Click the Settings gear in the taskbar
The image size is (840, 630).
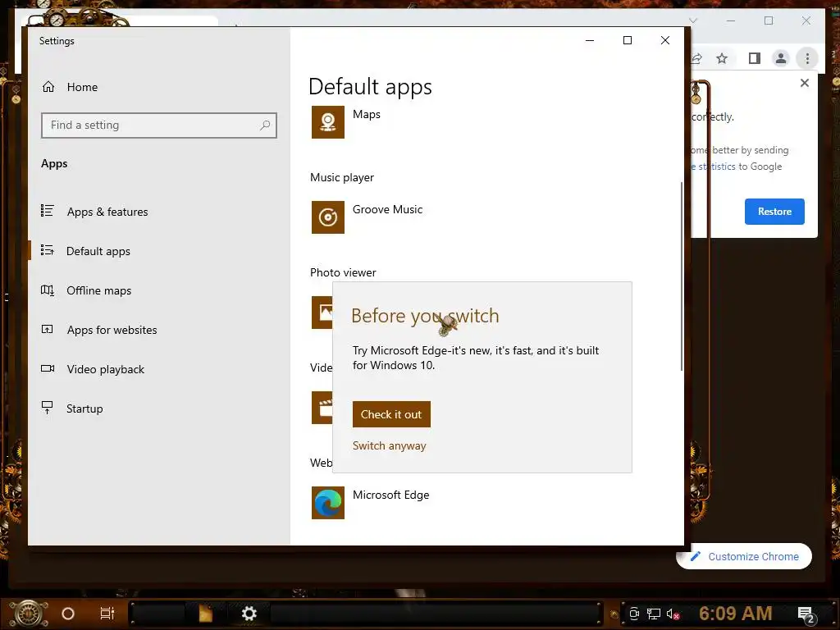point(249,614)
